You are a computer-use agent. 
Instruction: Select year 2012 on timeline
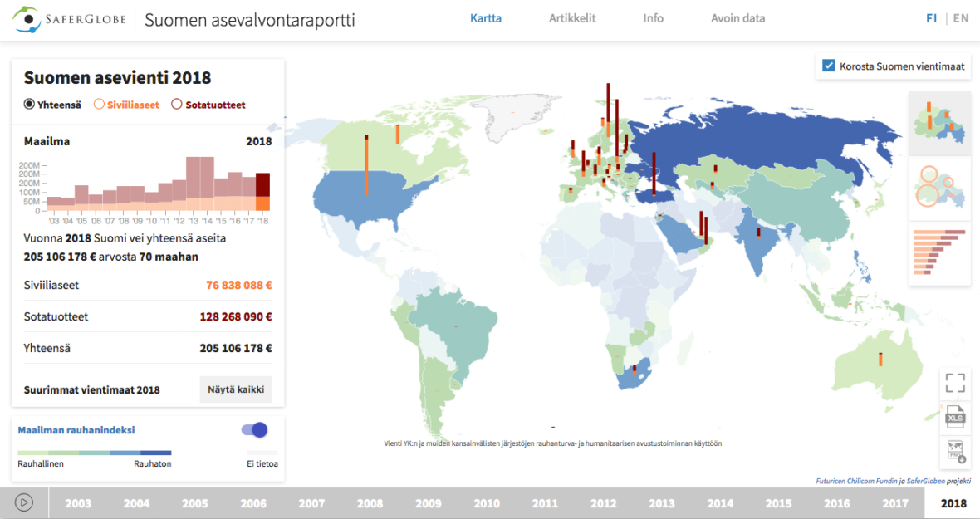pyautogui.click(x=603, y=503)
